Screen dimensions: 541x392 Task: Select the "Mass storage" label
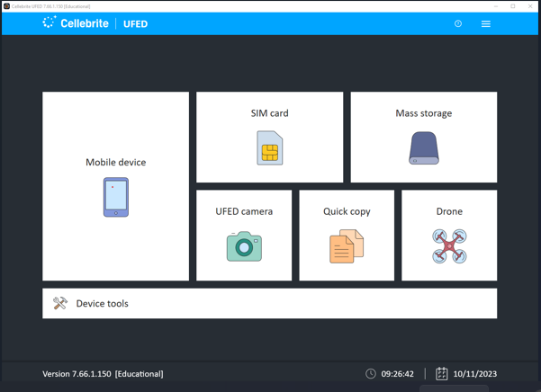424,113
